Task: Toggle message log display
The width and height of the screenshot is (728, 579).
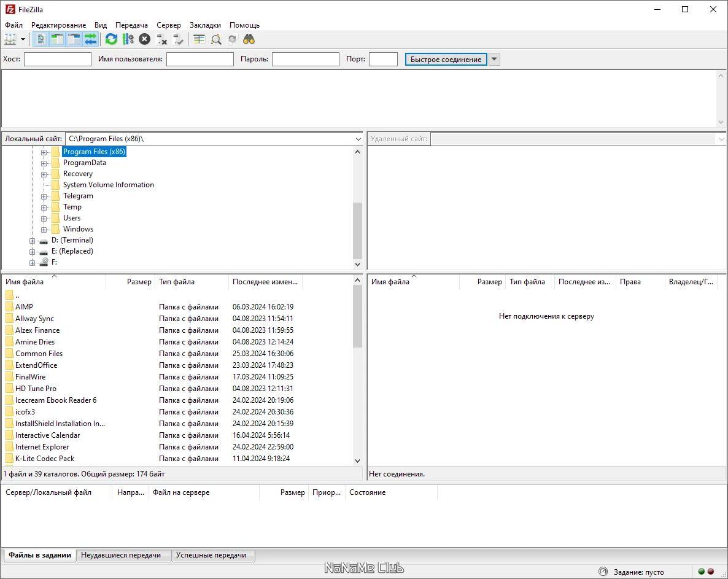Action: [41, 39]
